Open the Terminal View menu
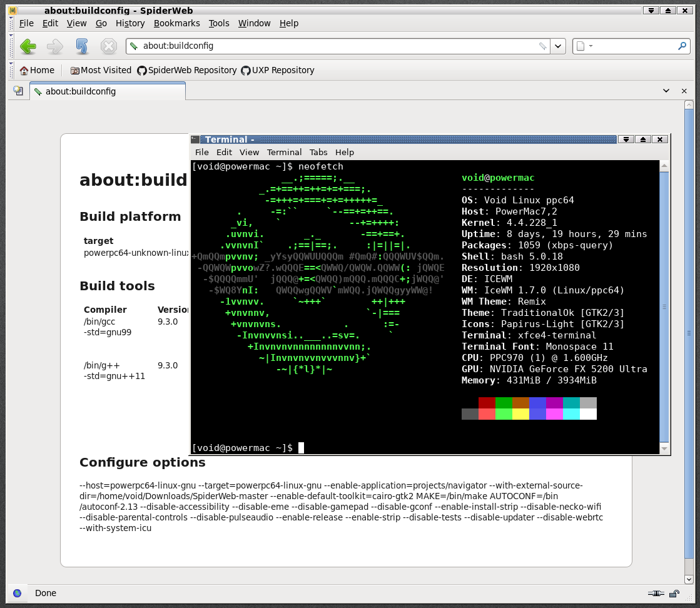The height and width of the screenshot is (608, 700). [249, 152]
